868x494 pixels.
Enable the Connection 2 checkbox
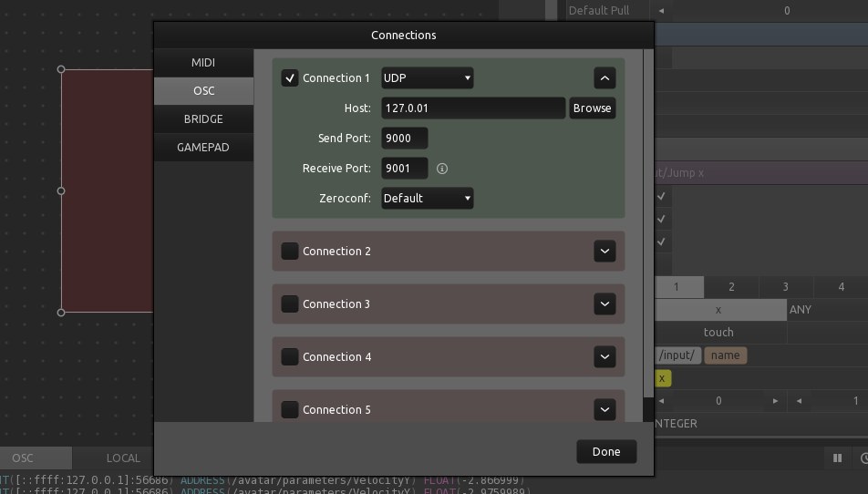click(x=290, y=252)
